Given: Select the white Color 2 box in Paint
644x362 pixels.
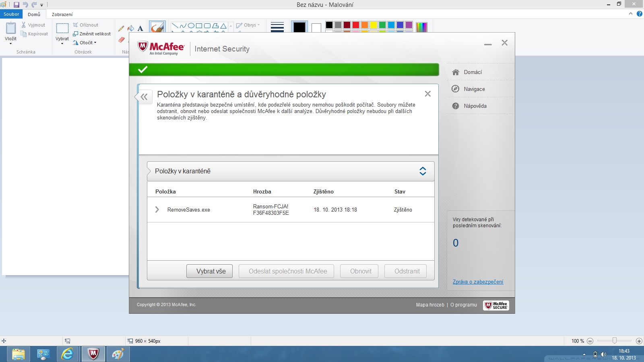Looking at the screenshot, I should [x=316, y=27].
